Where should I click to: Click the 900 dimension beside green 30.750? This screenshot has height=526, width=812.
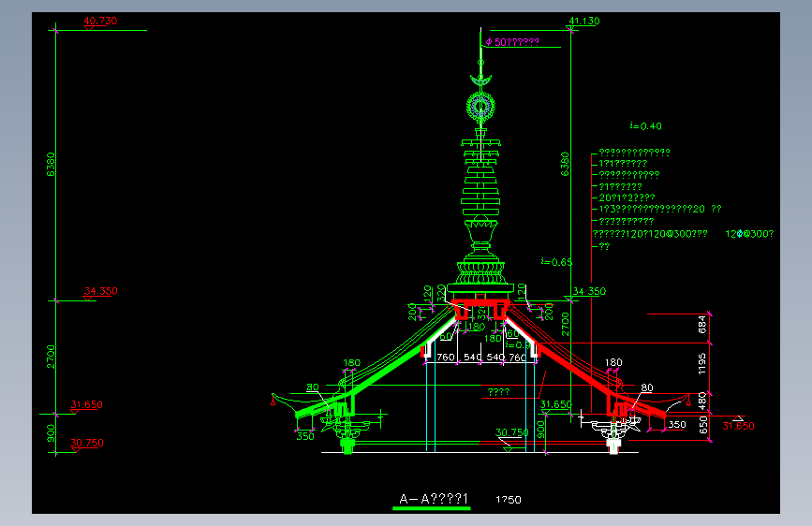pyautogui.click(x=540, y=430)
